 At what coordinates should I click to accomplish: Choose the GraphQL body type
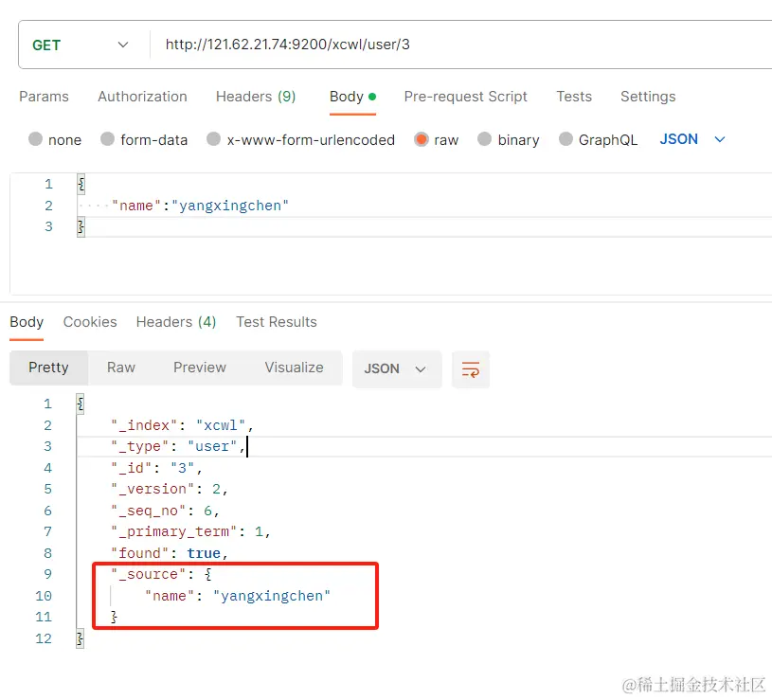(x=566, y=139)
